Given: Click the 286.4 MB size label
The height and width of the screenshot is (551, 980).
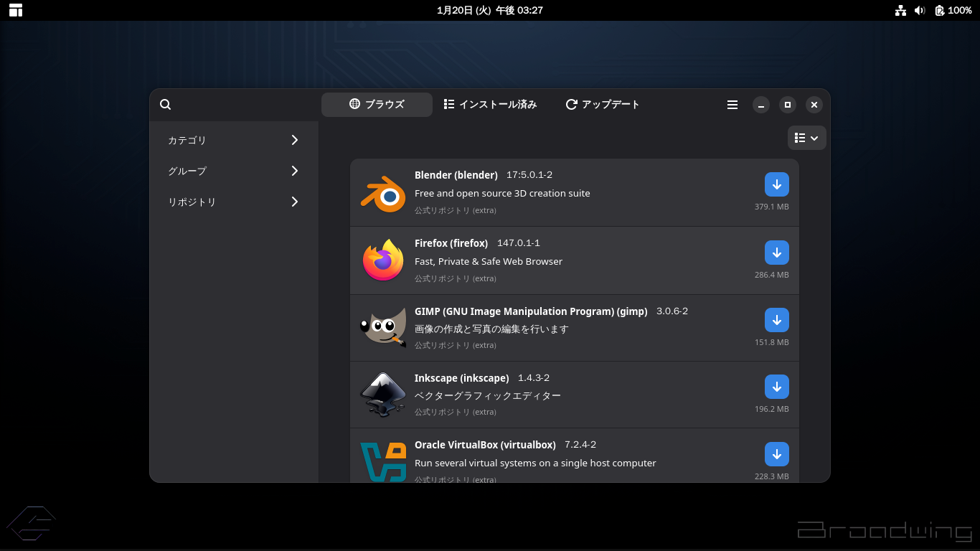Looking at the screenshot, I should click(771, 275).
